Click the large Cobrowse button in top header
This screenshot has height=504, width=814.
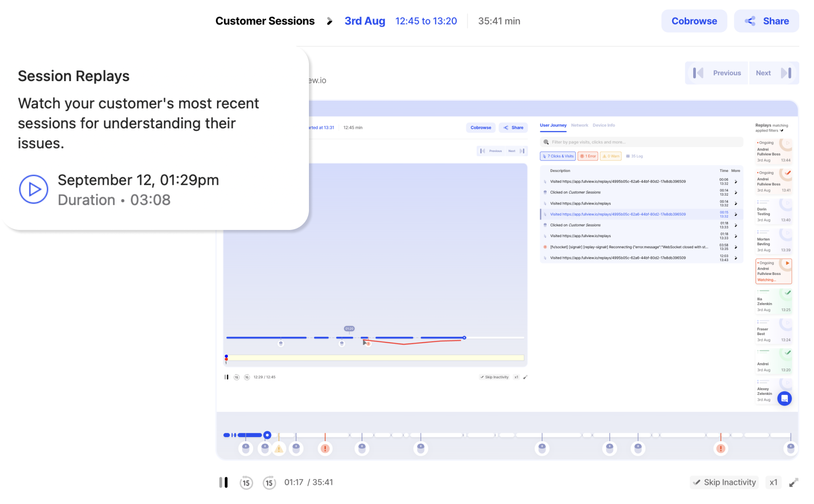tap(694, 21)
